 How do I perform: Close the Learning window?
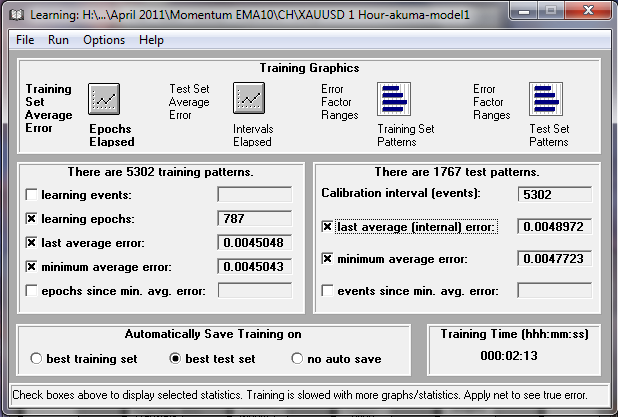(588, 10)
